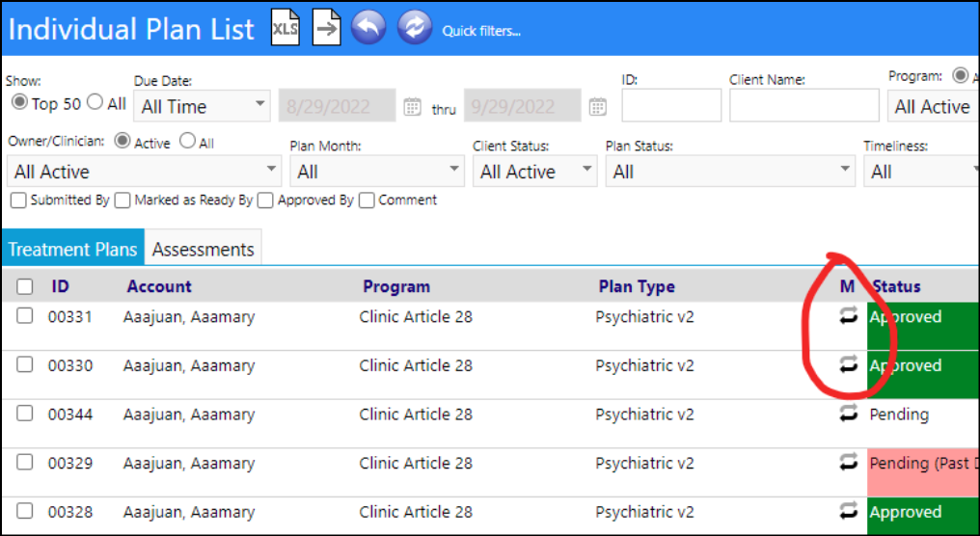
Task: Select Owner/Clinician All radio button
Action: pos(187,141)
